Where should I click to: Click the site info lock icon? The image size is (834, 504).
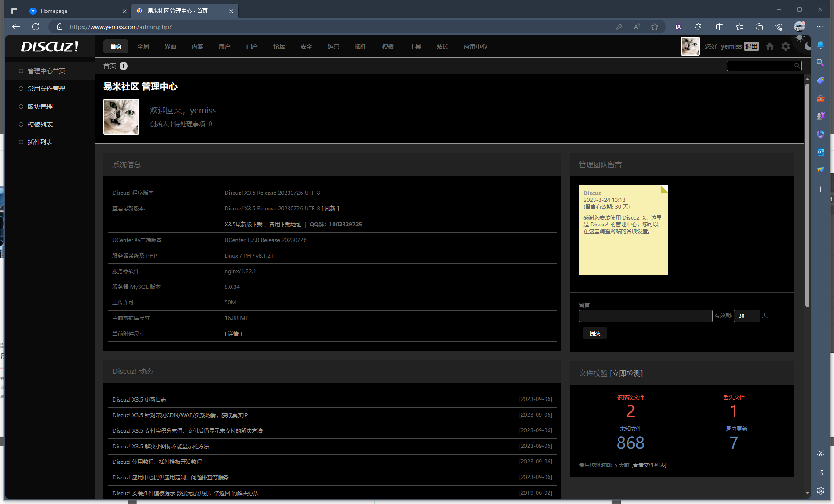tap(60, 27)
